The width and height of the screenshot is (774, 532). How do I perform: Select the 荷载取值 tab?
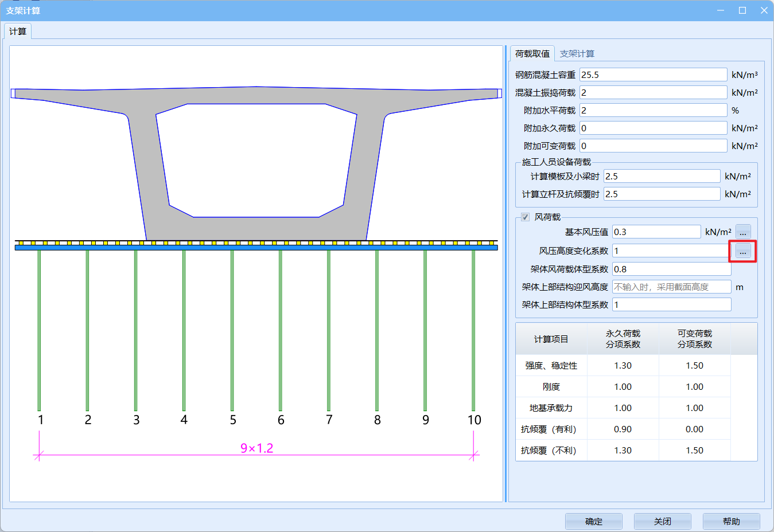pos(532,54)
